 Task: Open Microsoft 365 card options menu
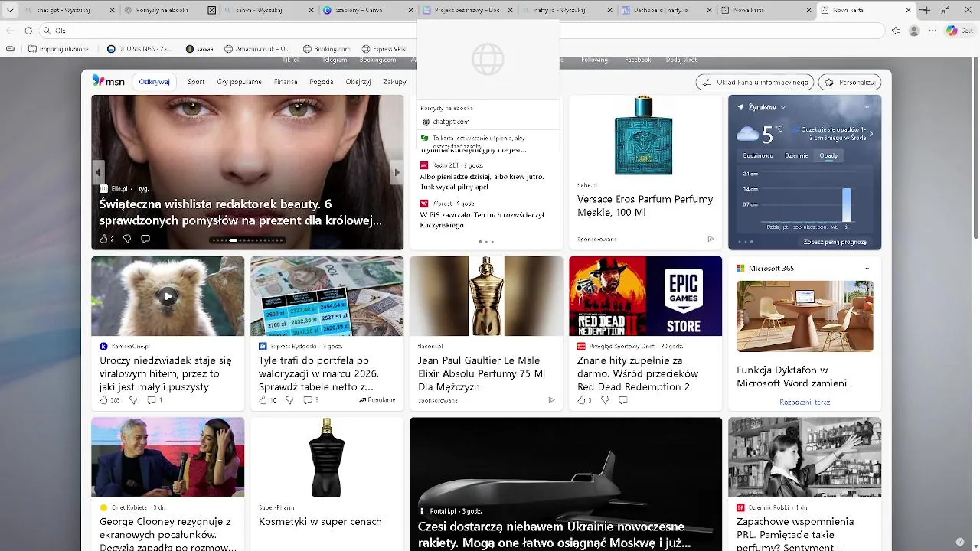866,269
